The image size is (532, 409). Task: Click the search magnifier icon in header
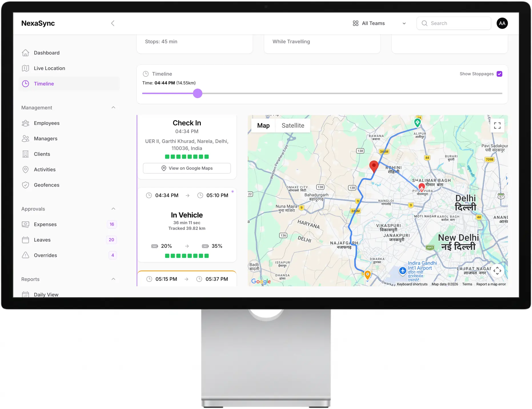coord(424,23)
